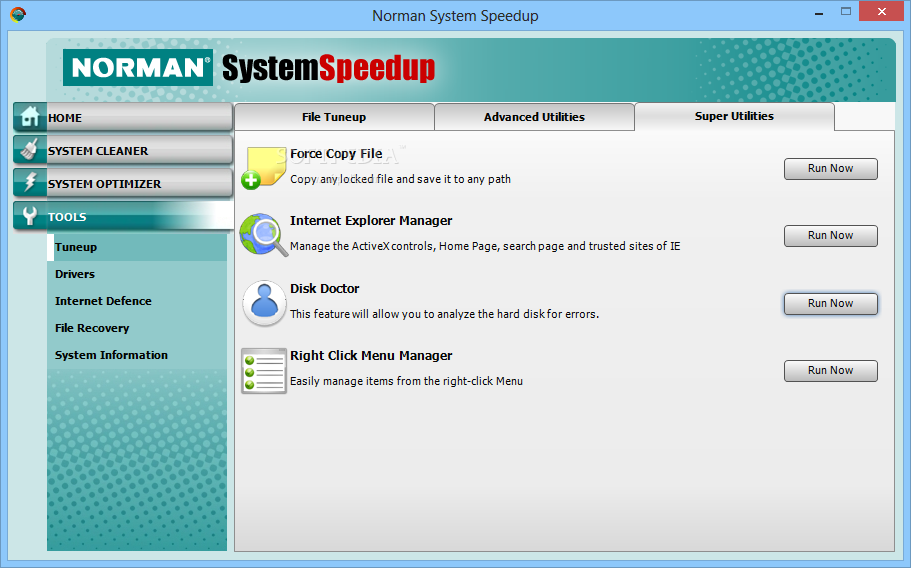The height and width of the screenshot is (568, 911).
Task: Run Now for Force Copy File
Action: pos(830,168)
